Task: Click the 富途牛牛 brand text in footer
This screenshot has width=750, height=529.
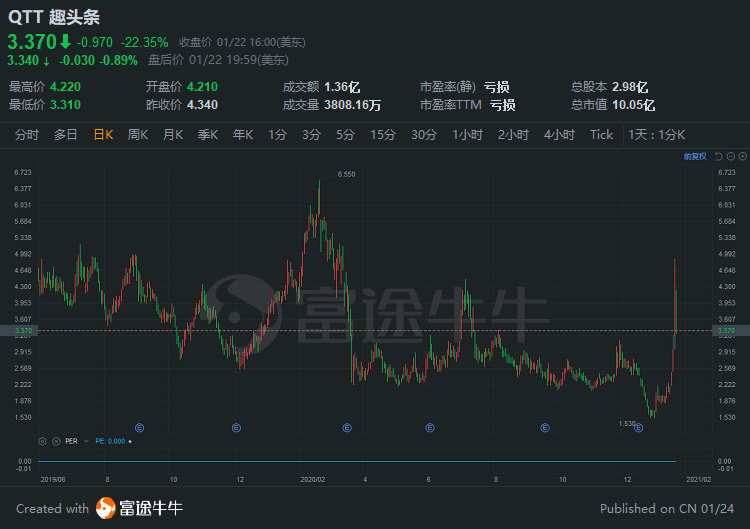Action: point(151,508)
